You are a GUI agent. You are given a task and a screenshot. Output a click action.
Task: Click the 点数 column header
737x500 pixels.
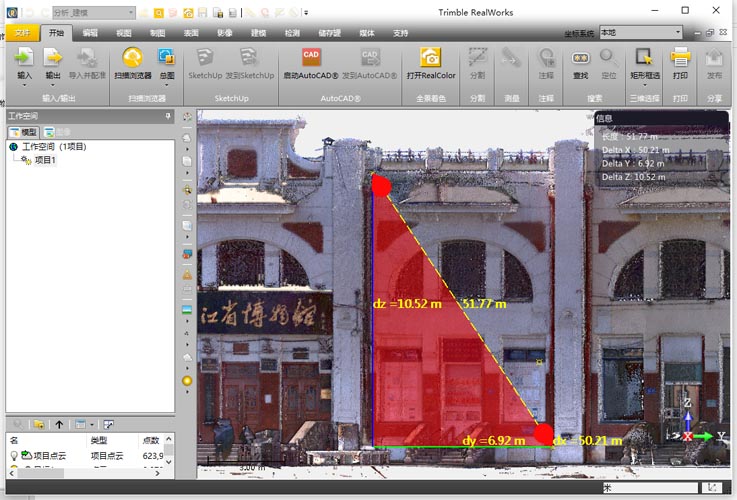pos(151,440)
